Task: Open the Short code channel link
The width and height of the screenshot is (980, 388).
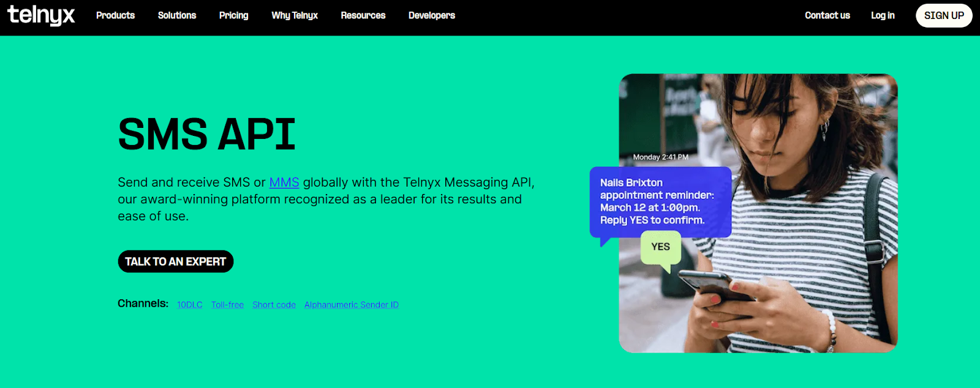Action: [x=274, y=305]
